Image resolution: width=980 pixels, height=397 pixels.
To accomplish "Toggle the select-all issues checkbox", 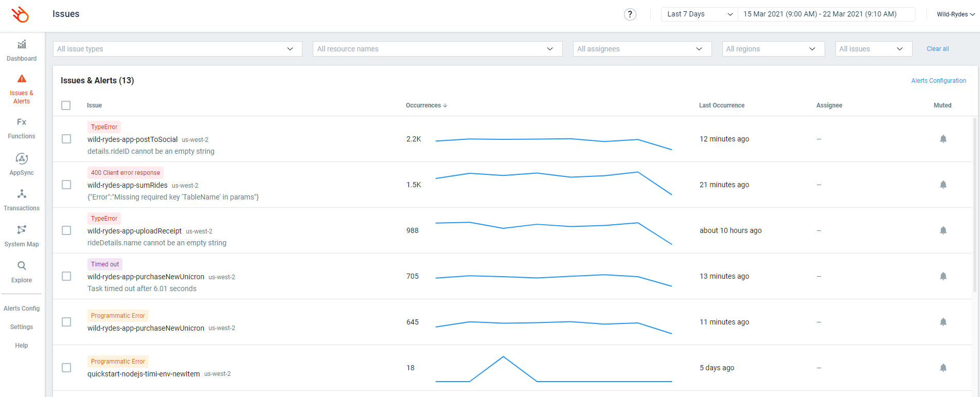I will (66, 105).
